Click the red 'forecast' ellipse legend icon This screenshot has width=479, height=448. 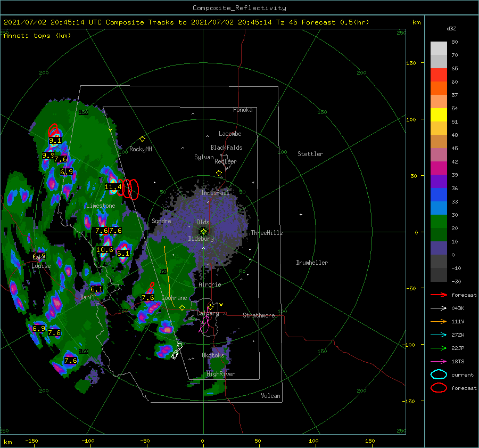439,388
